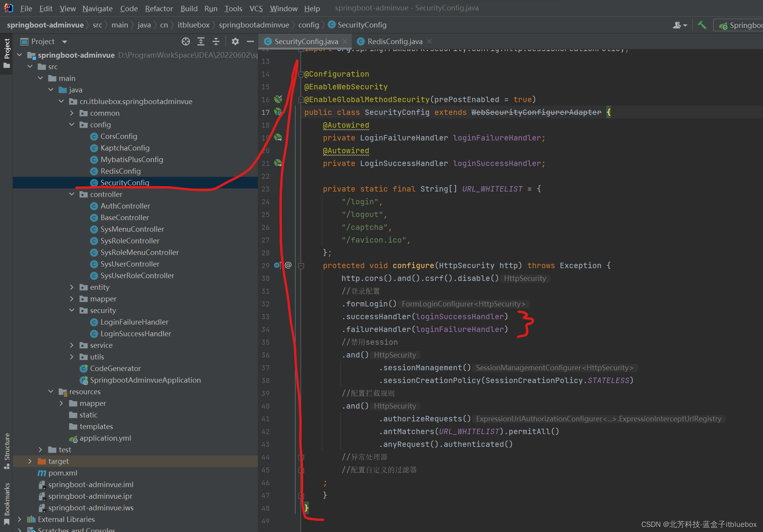Click the Expand All icon in Project panel

click(x=201, y=41)
